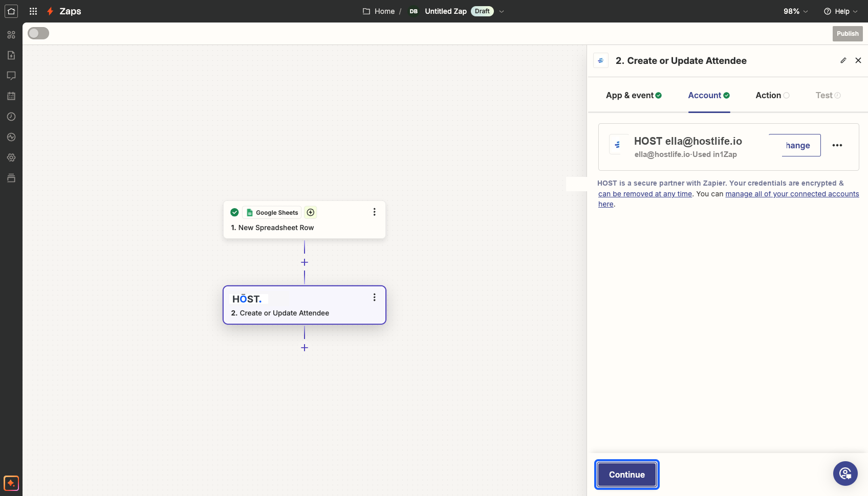This screenshot has width=868, height=496.
Task: Open the home icon in the sidebar
Action: pos(11,11)
